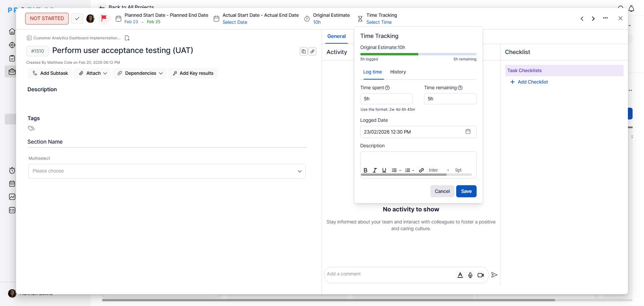The width and height of the screenshot is (644, 306).
Task: Mark task complete with the checkmark box
Action: point(77,18)
